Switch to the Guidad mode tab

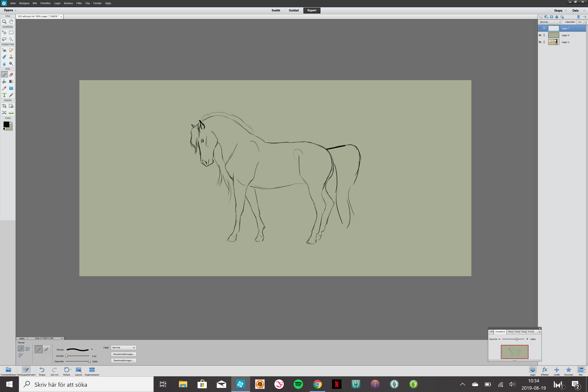[293, 11]
